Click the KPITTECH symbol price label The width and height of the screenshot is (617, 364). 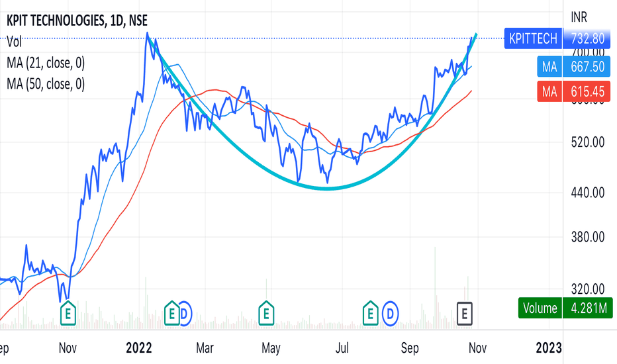click(x=533, y=38)
